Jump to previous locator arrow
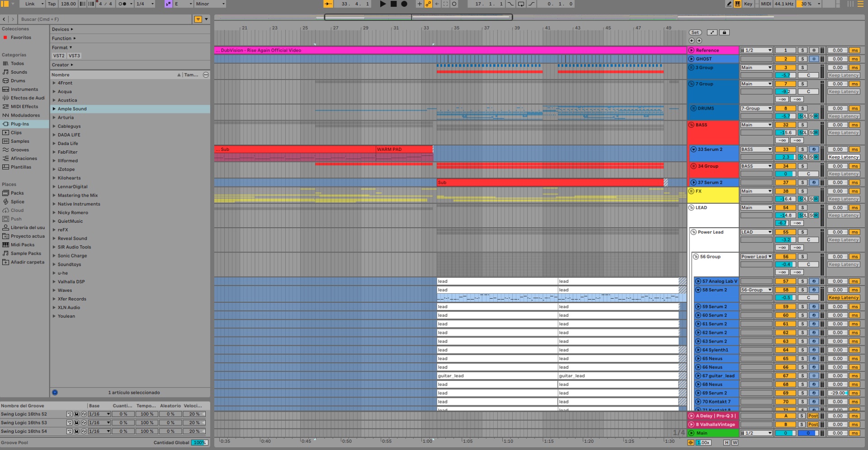The width and height of the screenshot is (868, 450). (692, 41)
